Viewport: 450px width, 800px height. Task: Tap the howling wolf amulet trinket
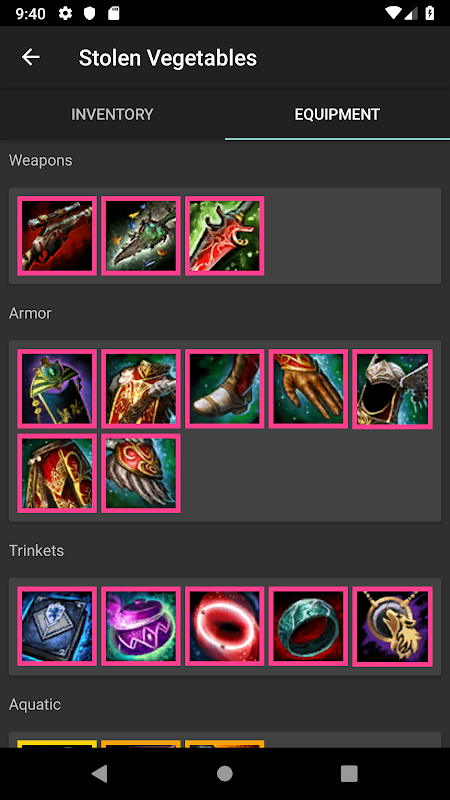392,626
